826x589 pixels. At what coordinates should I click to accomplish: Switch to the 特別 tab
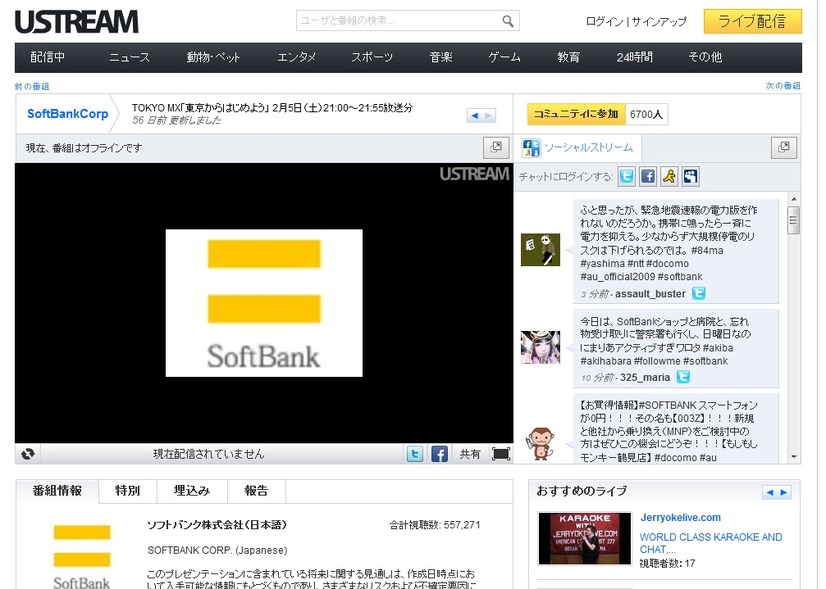pos(127,491)
